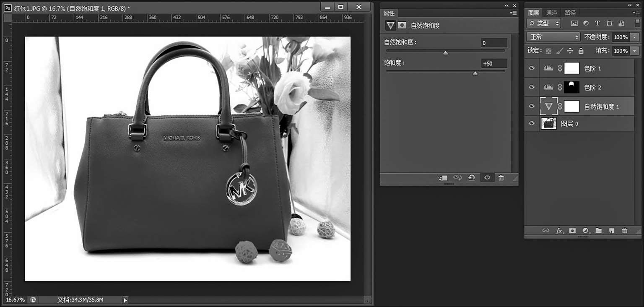Image resolution: width=644 pixels, height=307 pixels.
Task: Filter layers by pixel layer type
Action: tap(574, 23)
